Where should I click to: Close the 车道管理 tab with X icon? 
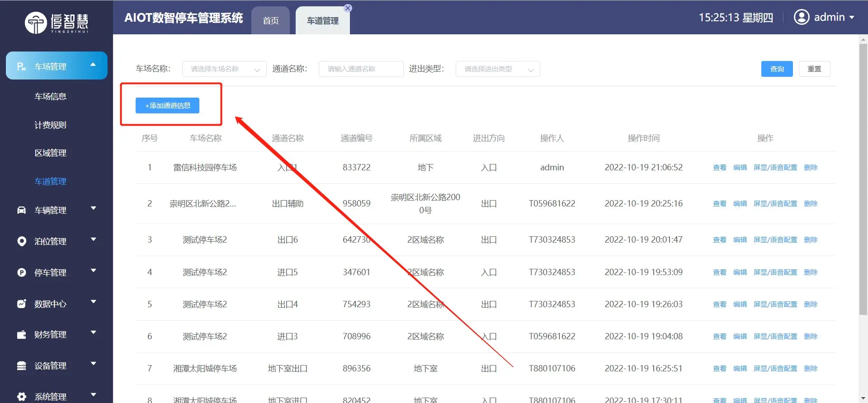tap(348, 8)
